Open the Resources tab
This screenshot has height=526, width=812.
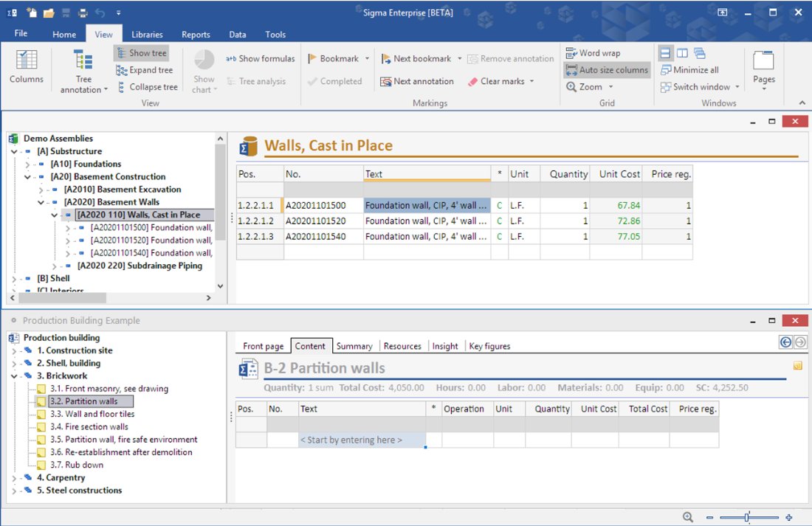(x=402, y=346)
